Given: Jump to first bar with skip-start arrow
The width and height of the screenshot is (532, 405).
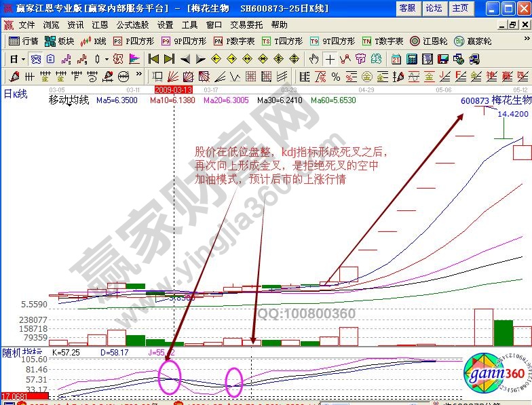Looking at the screenshot, I should pos(153,58).
